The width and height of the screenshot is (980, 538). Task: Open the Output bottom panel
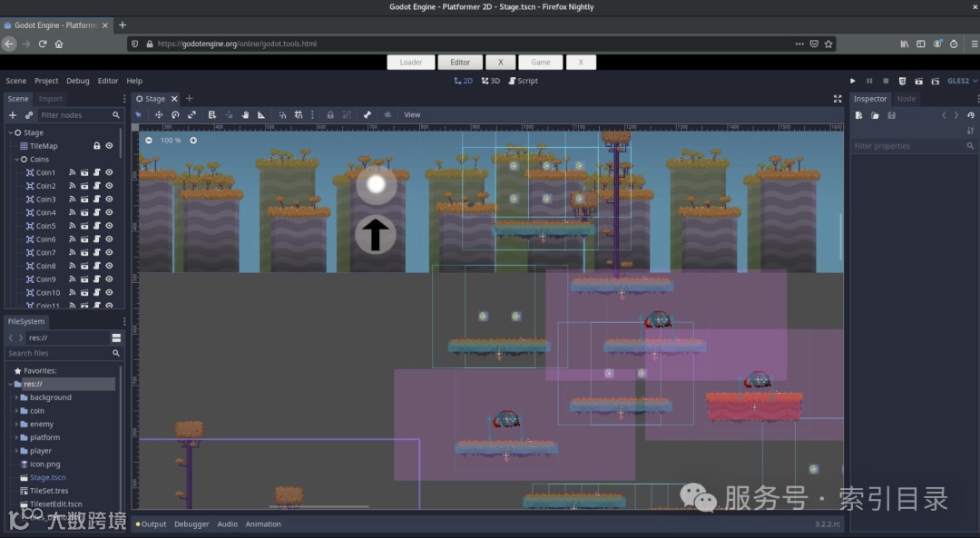point(151,524)
